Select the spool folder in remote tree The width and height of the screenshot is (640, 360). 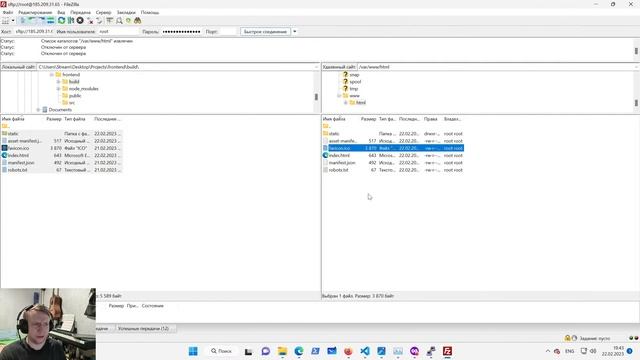coord(355,82)
